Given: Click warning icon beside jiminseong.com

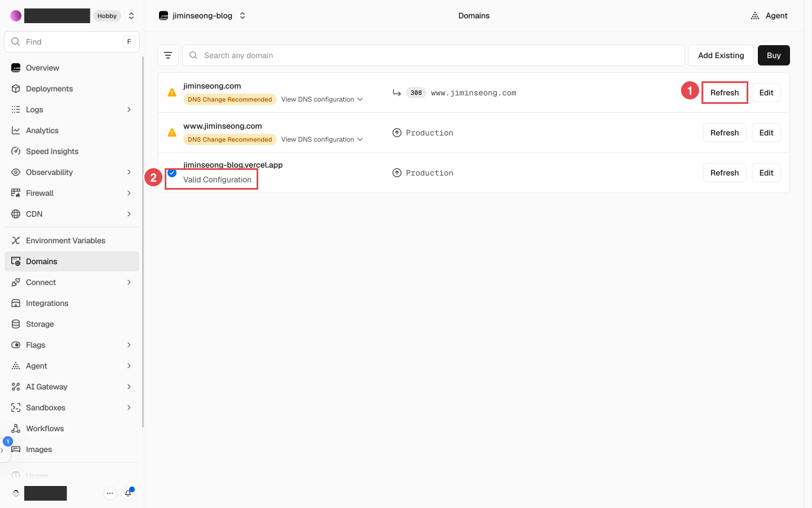Looking at the screenshot, I should [172, 93].
